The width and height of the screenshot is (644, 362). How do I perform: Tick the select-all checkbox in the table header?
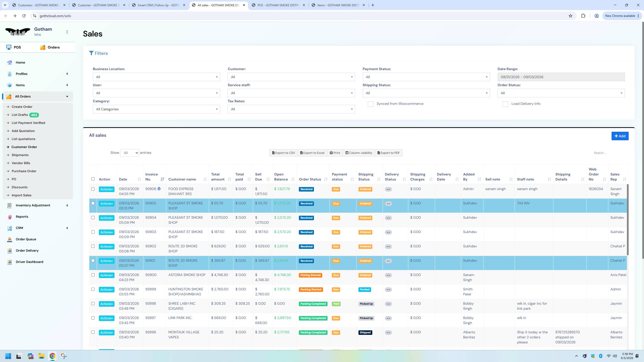coord(93,179)
